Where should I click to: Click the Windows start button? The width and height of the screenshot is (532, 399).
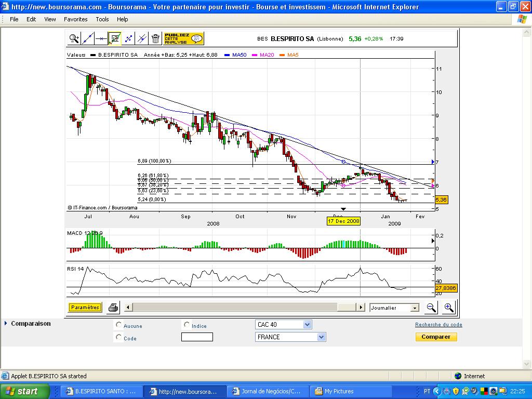click(24, 391)
